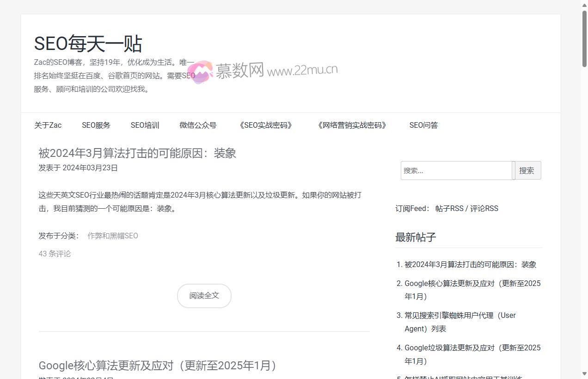The image size is (588, 379).
Task: Open 《SEO实战密码》 from the navigation bar
Action: [265, 125]
